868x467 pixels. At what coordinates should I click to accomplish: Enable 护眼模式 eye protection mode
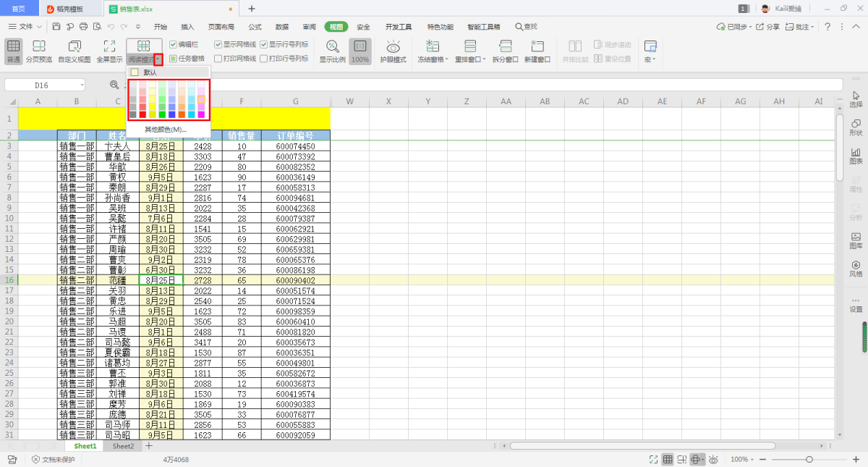[x=393, y=51]
